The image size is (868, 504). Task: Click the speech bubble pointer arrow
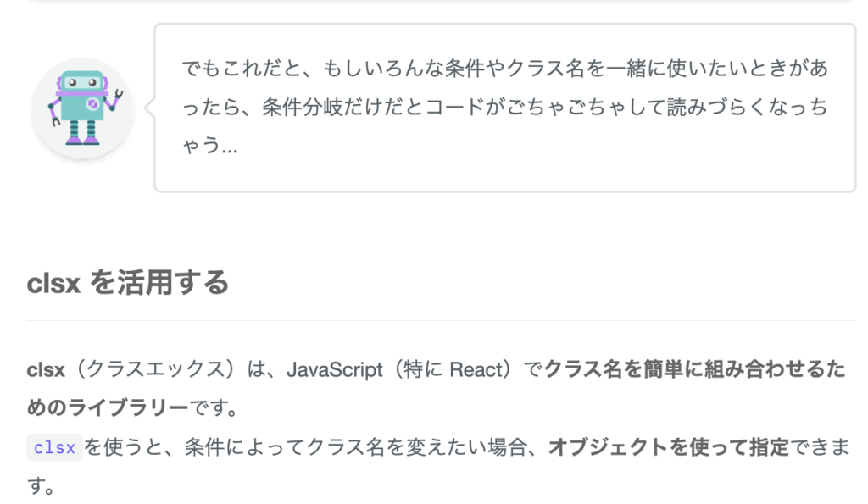149,108
